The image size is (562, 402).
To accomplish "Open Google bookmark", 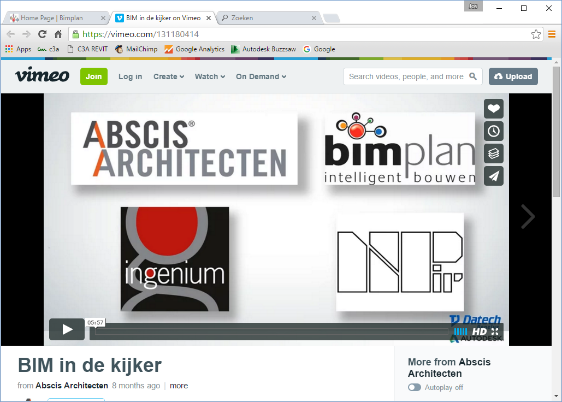I will 319,49.
